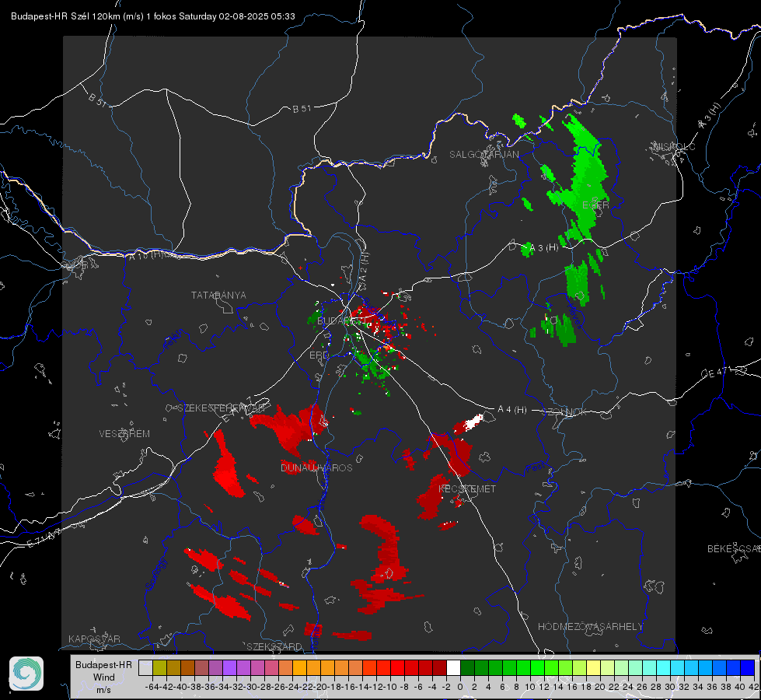Viewport: 761px width, 700px height.
Task: Click the A 4 (H) road label
Action: [x=512, y=410]
